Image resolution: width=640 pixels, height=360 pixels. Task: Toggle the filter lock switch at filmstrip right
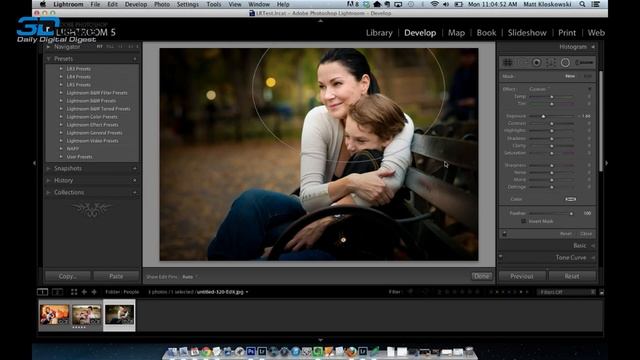[x=602, y=292]
